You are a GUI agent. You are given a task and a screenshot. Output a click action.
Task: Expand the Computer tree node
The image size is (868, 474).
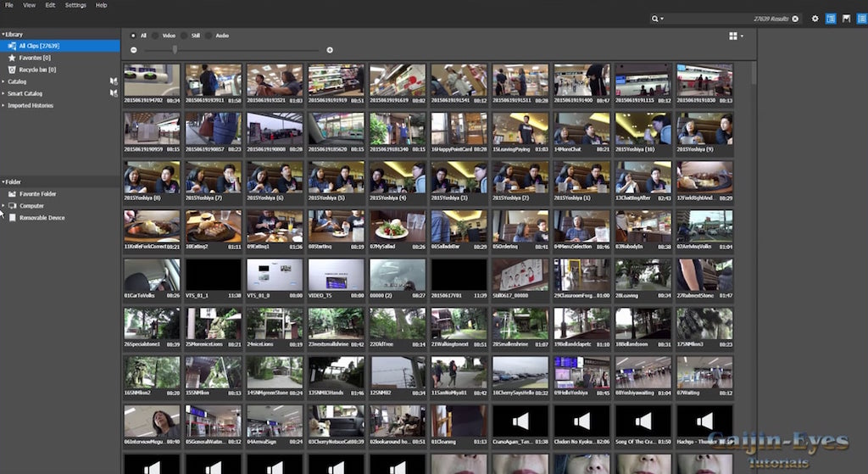click(3, 205)
